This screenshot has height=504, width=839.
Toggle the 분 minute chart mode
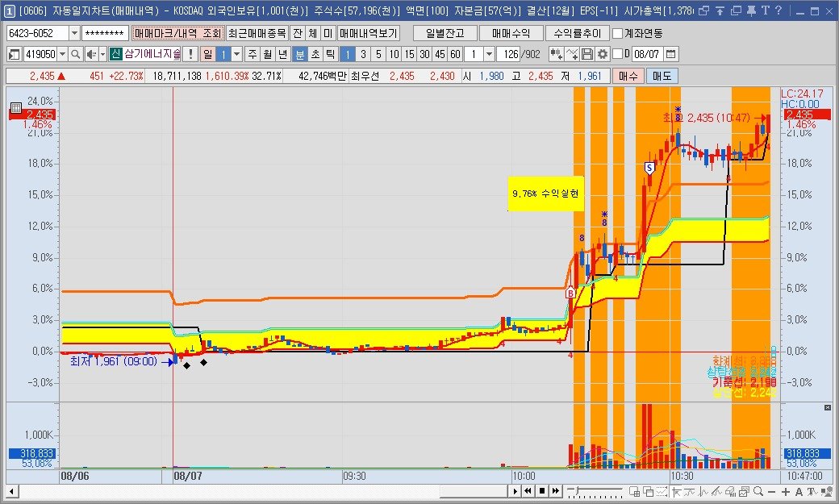(x=299, y=54)
